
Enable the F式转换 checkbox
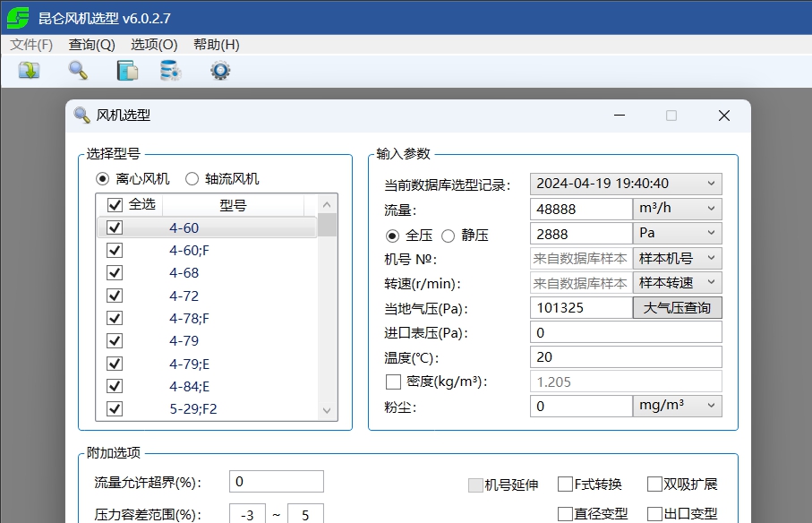pos(565,483)
